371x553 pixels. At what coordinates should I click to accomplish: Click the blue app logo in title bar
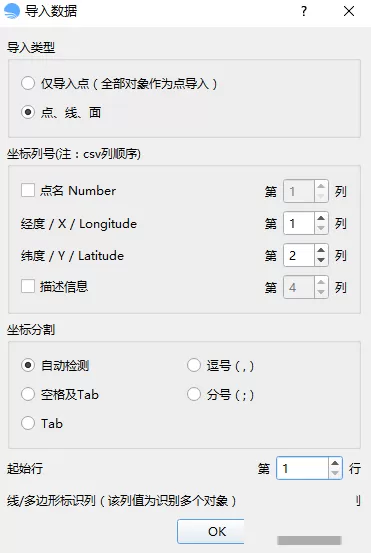pos(12,11)
